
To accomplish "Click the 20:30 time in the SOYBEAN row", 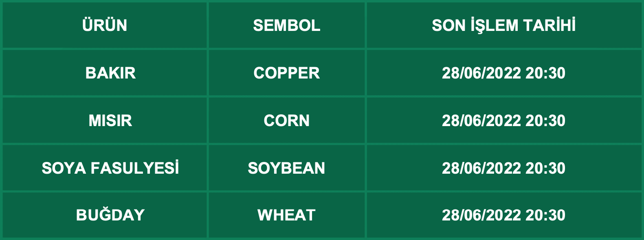I will click(545, 168).
